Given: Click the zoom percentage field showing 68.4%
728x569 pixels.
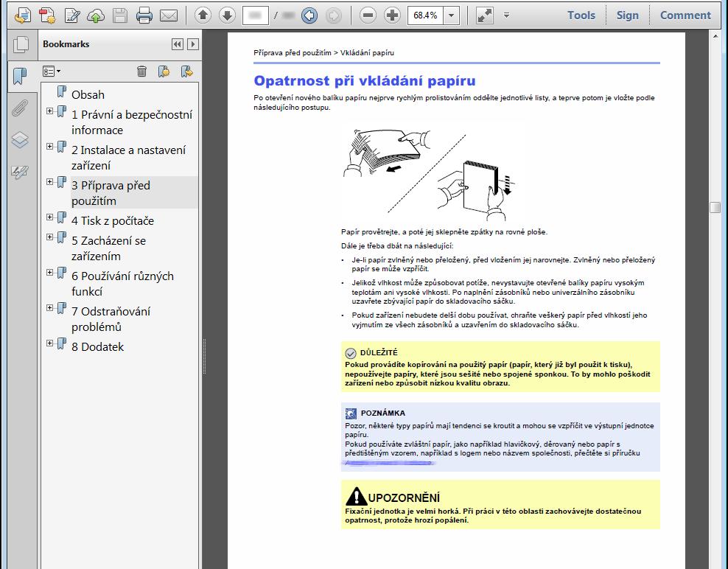Looking at the screenshot, I should tap(425, 15).
